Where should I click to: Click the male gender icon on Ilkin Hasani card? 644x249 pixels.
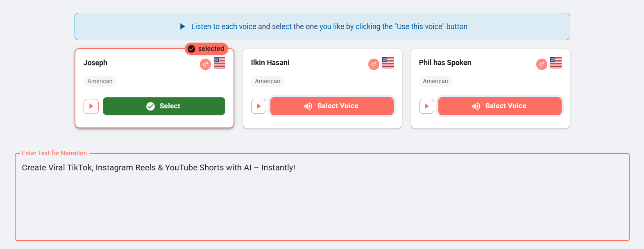point(374,64)
